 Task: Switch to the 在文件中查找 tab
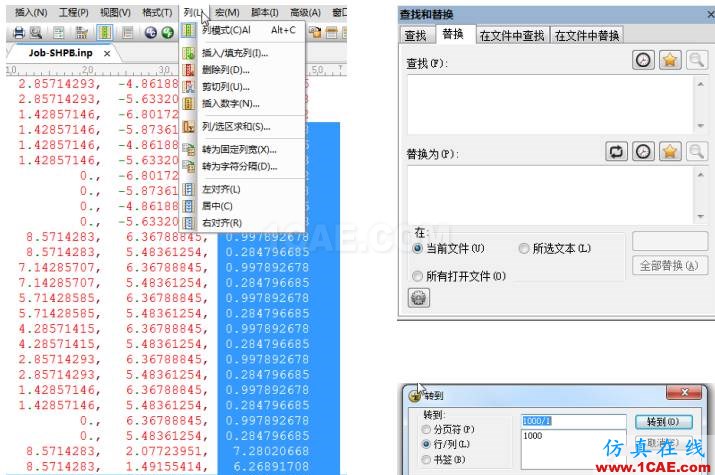point(512,35)
